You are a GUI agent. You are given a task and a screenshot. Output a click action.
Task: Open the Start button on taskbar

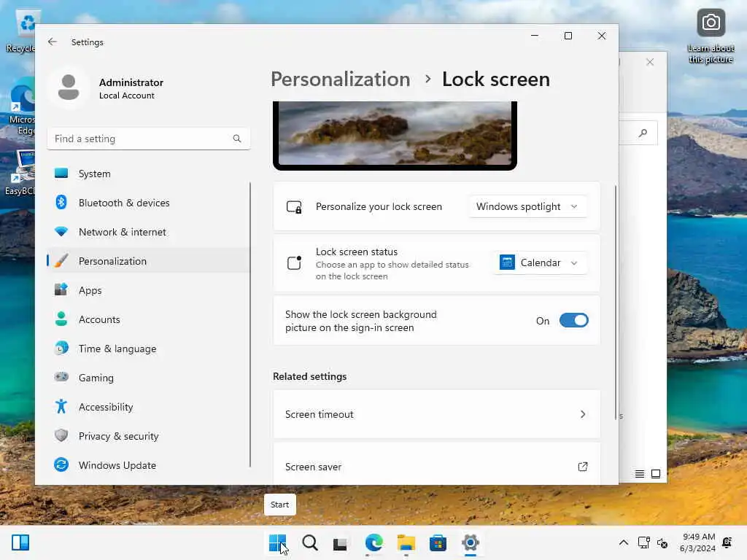pos(278,542)
